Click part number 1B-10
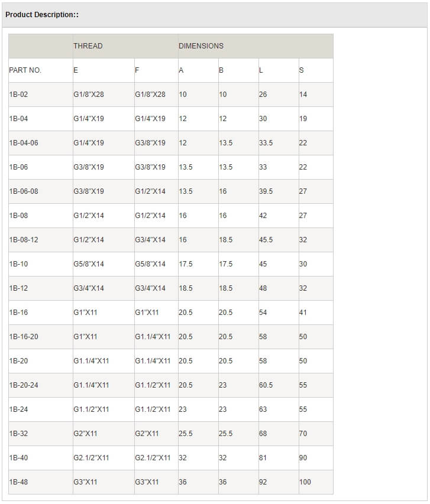This screenshot has height=504, width=430. click(x=19, y=264)
